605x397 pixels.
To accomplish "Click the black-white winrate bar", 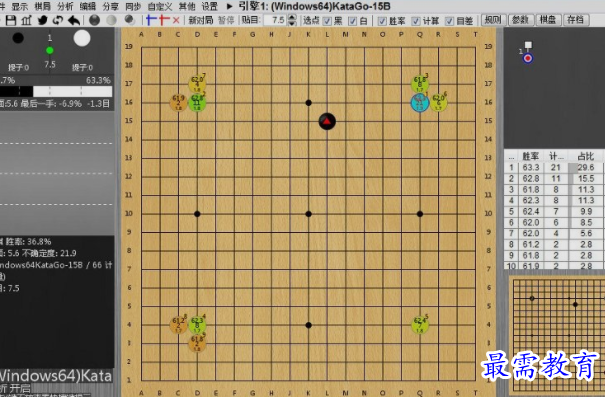I will 56,91.
